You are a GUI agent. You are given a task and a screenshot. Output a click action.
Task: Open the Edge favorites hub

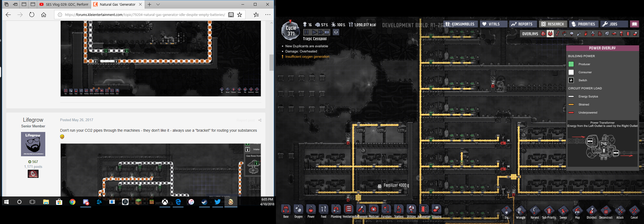point(256,15)
